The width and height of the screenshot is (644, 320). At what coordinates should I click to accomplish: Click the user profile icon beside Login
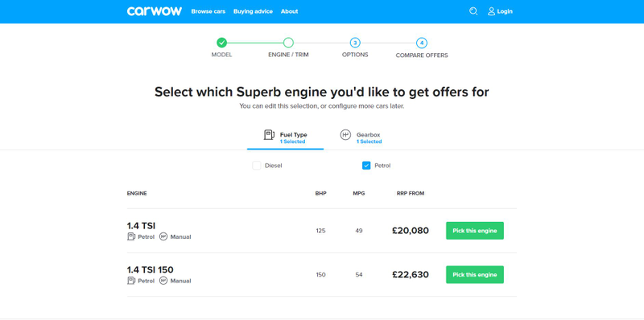[491, 11]
